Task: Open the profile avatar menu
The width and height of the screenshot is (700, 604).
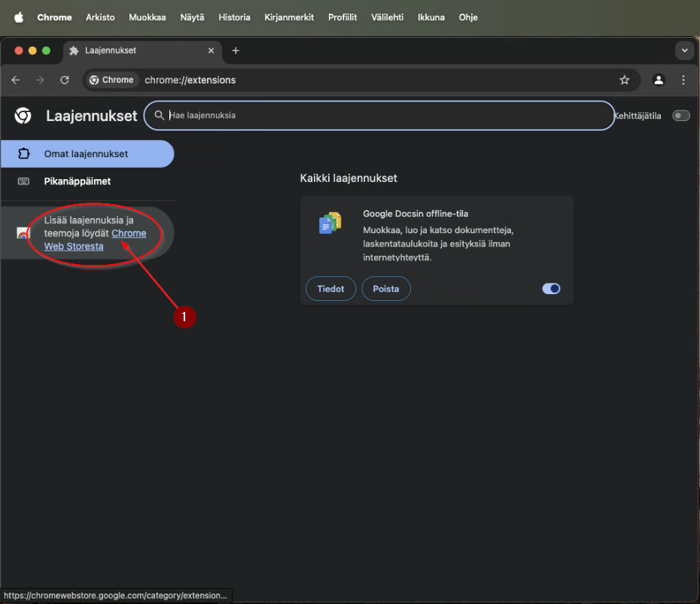Action: pyautogui.click(x=659, y=80)
